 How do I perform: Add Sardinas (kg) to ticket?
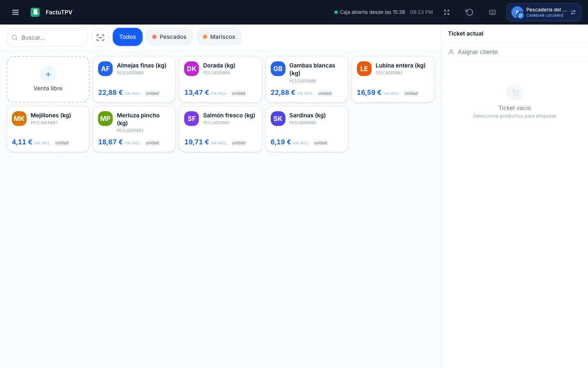[307, 129]
